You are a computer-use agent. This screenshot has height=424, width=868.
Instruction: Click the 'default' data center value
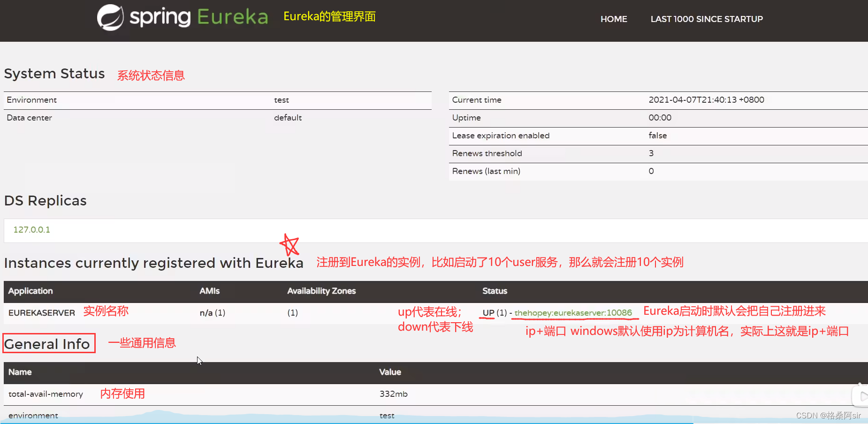(288, 118)
